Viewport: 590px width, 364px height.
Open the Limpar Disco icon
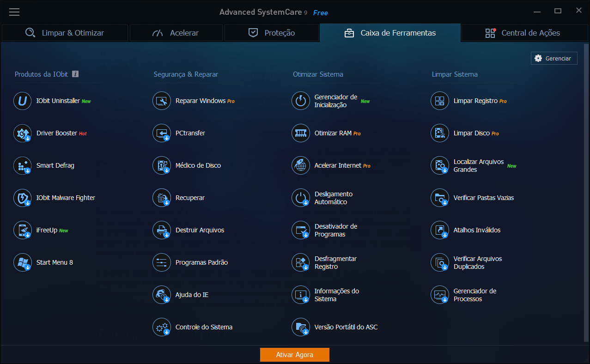[440, 133]
